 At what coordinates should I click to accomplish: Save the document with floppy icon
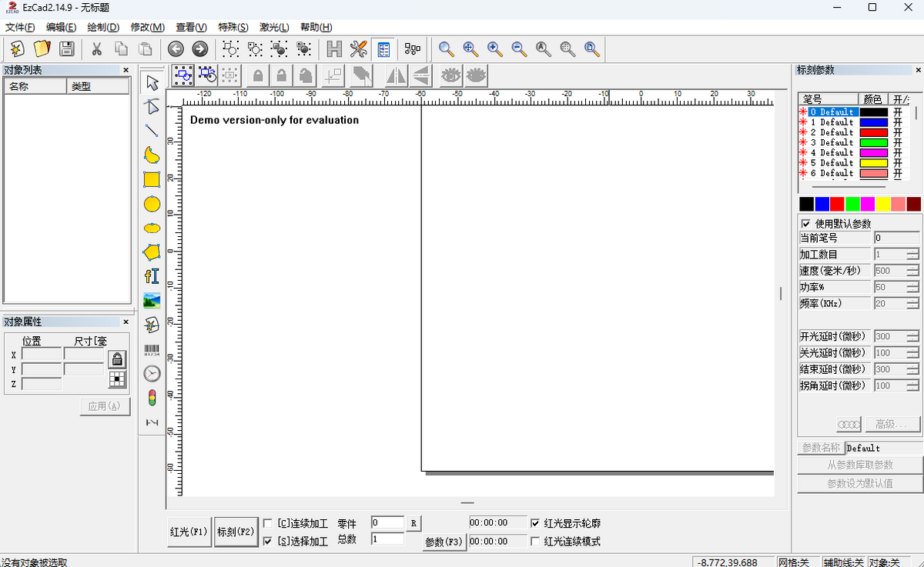[67, 49]
